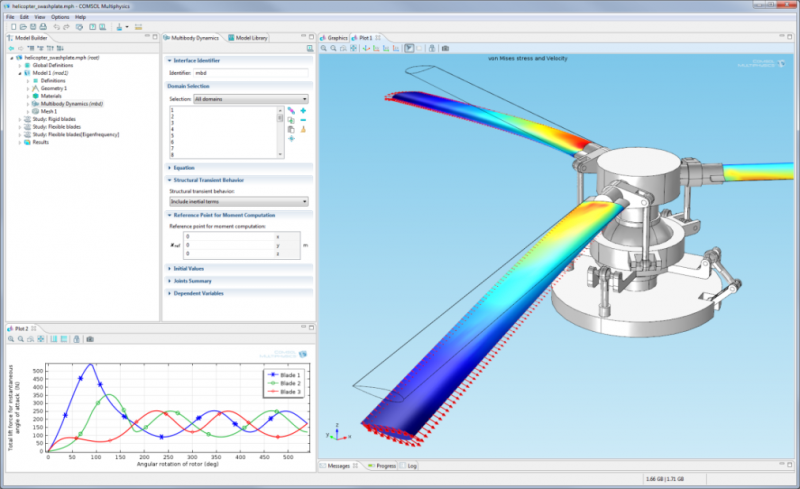This screenshot has width=800, height=489.
Task: Select the ZX view icon in Plot 1 toolbar
Action: click(396, 48)
